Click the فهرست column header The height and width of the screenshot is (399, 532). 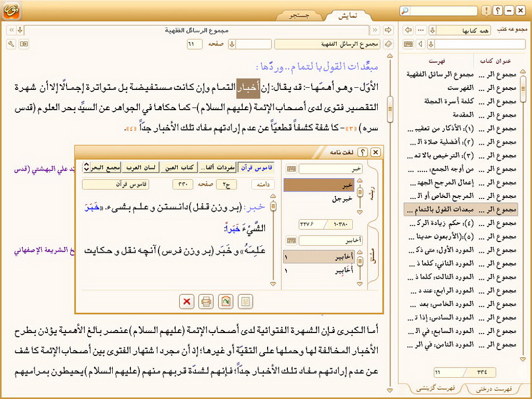437,61
